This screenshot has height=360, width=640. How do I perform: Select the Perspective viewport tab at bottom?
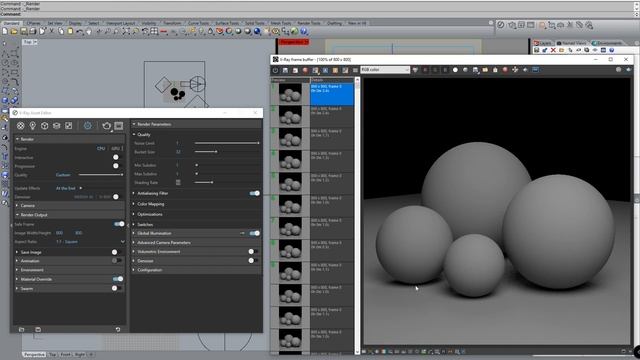click(34, 355)
